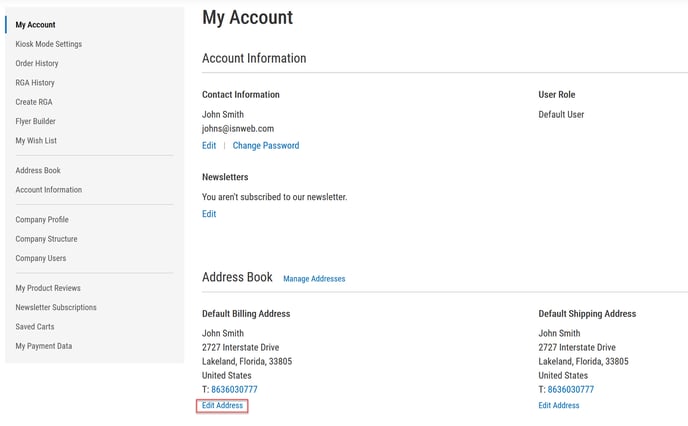Edit the default shipping address
688x426 pixels.
pos(558,405)
